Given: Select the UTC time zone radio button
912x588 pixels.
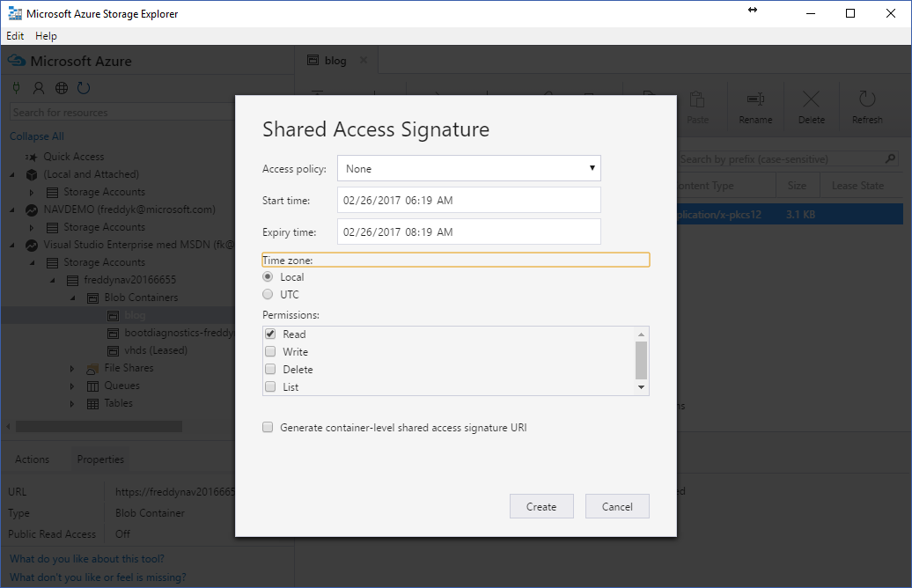Looking at the screenshot, I should [x=268, y=295].
